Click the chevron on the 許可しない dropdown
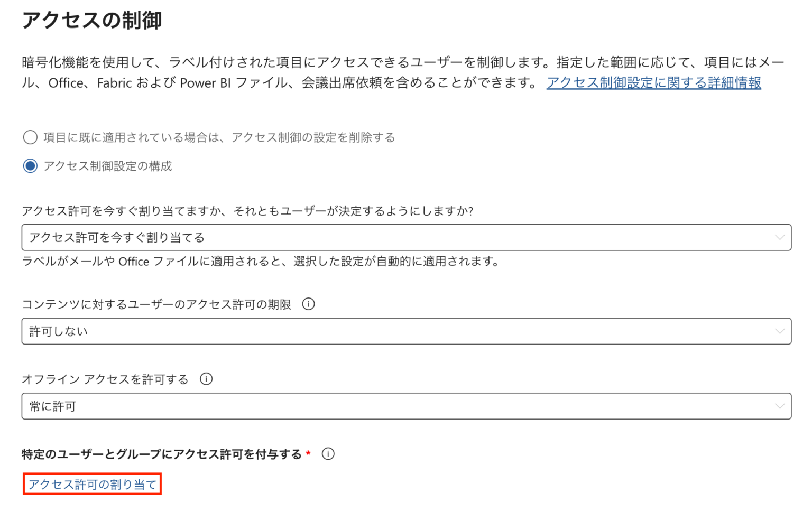 [x=779, y=331]
